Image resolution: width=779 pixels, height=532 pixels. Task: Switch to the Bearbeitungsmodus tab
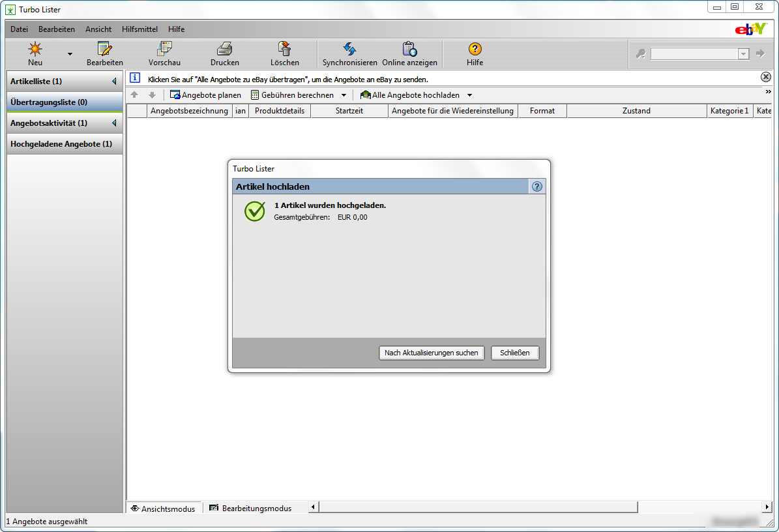click(x=250, y=508)
